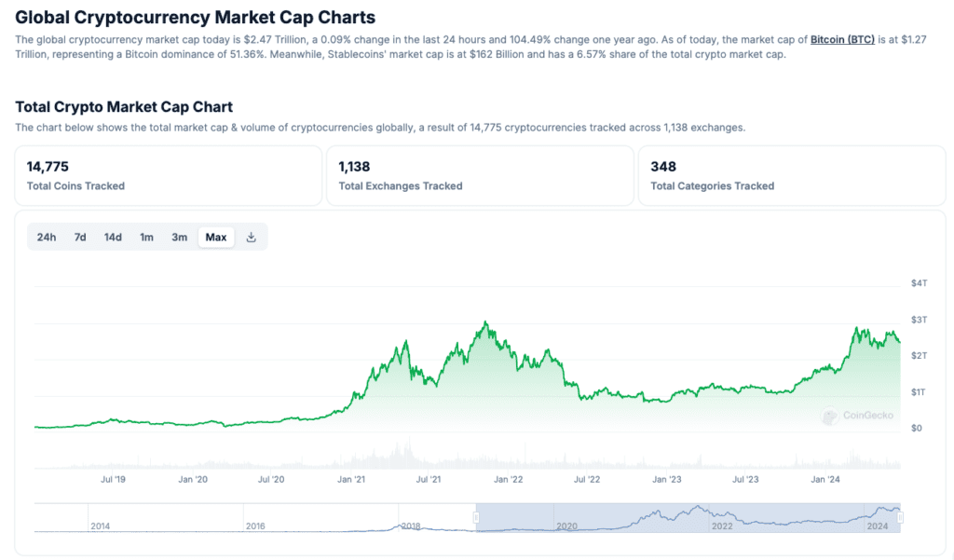Click the Total Exchanges Tracked card
This screenshot has height=560, width=954.
pos(480,175)
